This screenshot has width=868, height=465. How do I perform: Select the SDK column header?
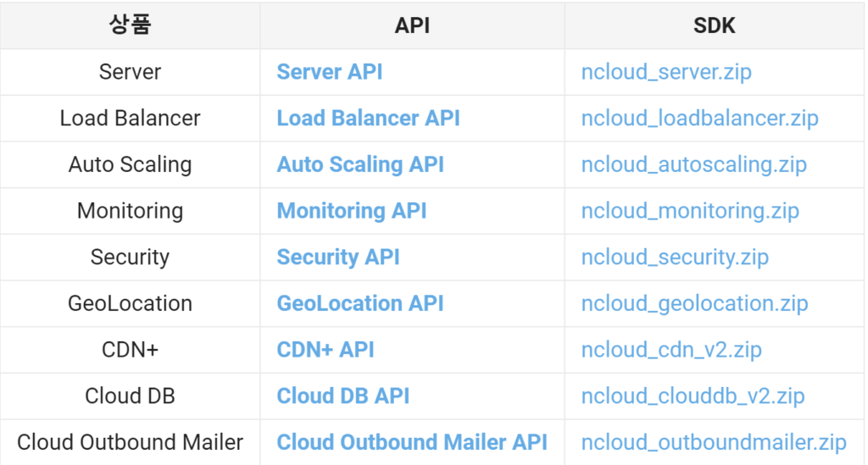[x=714, y=25]
